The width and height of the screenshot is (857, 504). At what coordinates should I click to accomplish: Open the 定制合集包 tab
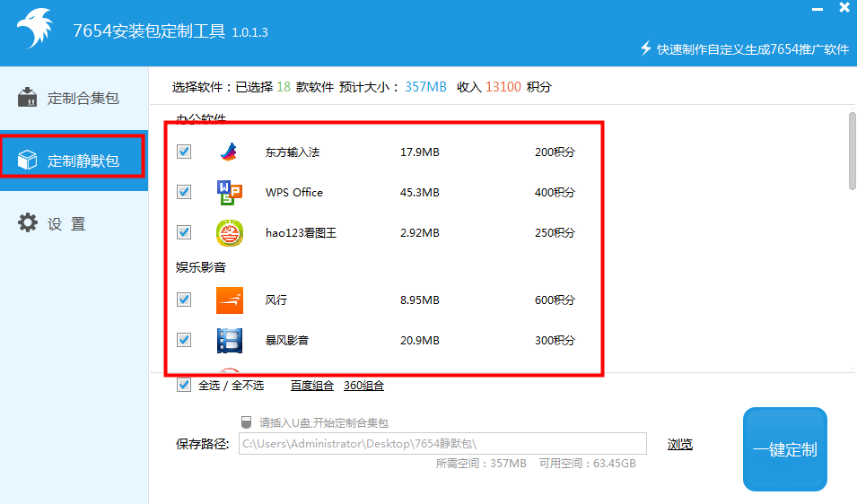[74, 98]
